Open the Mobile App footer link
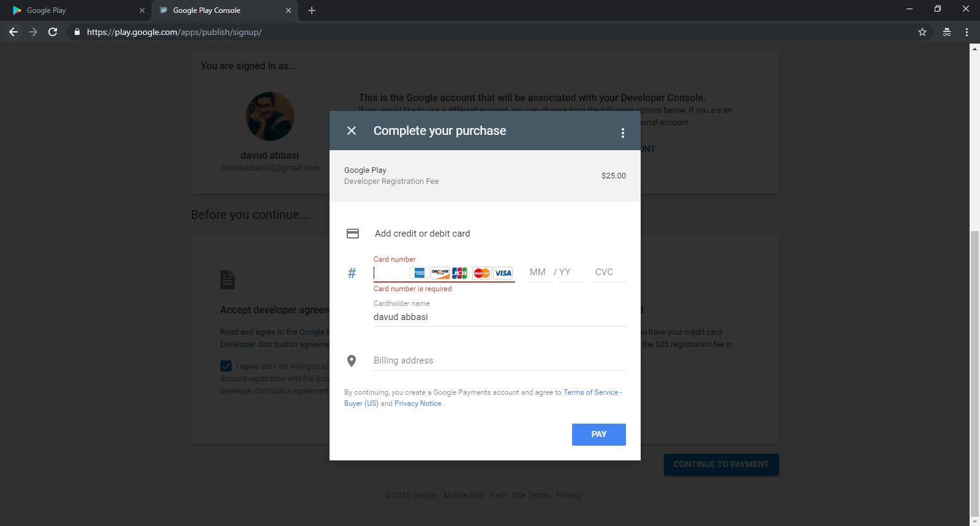The width and height of the screenshot is (980, 526). (x=464, y=495)
